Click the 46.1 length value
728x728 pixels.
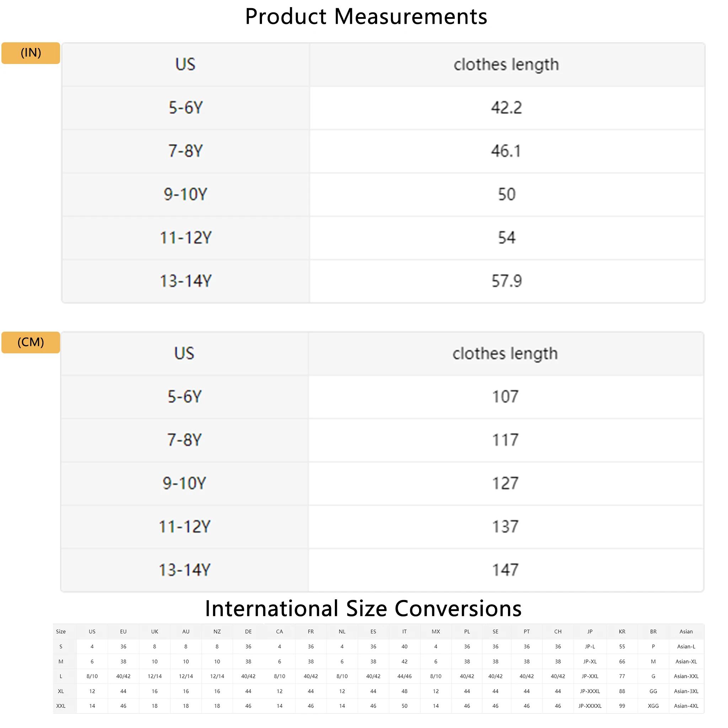(x=506, y=151)
